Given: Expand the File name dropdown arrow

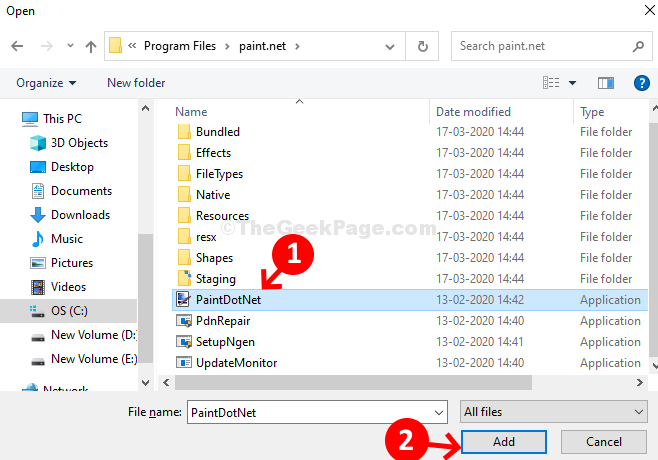Looking at the screenshot, I should 439,412.
